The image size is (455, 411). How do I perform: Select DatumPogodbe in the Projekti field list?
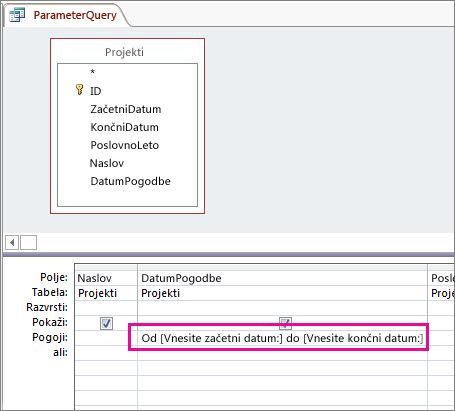(130, 181)
